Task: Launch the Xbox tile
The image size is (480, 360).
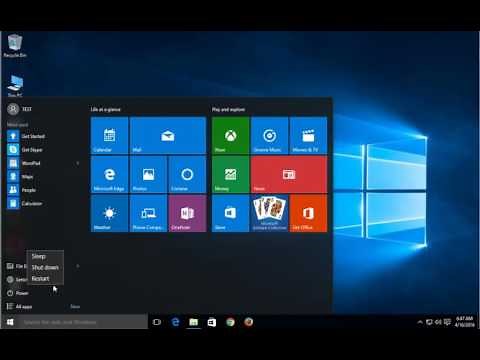Action: click(230, 135)
